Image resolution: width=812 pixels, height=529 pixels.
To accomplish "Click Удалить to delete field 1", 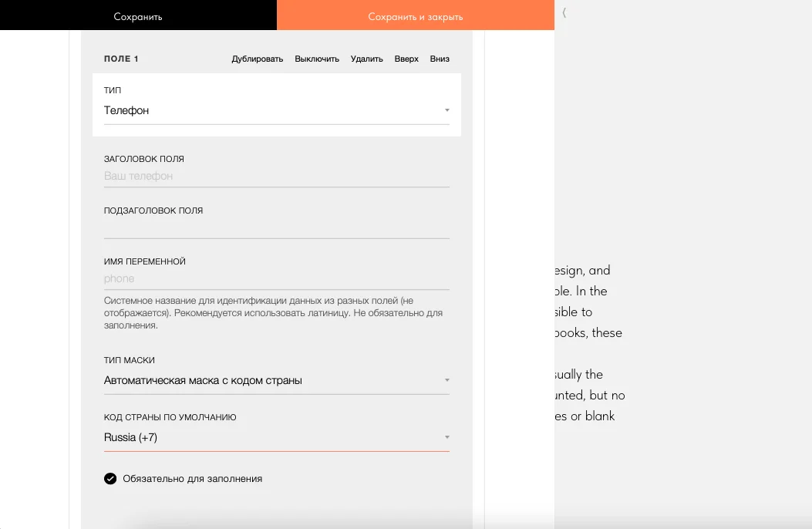I will (366, 59).
